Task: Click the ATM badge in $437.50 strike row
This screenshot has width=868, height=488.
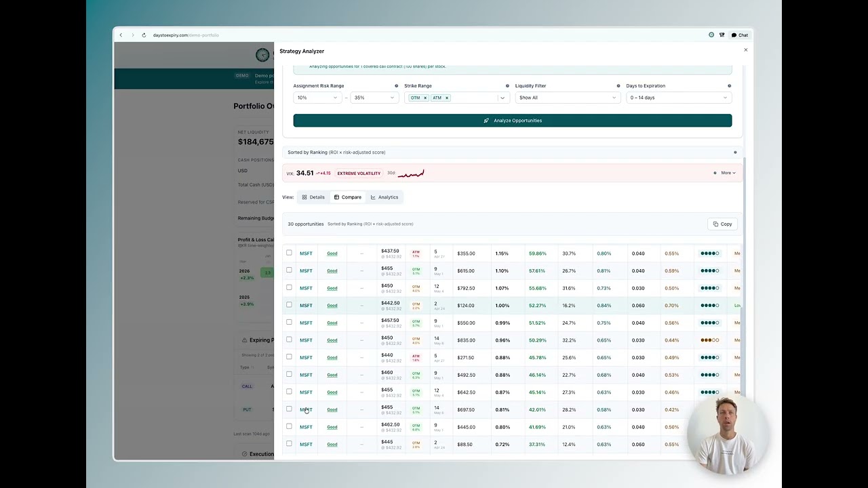Action: 416,253
